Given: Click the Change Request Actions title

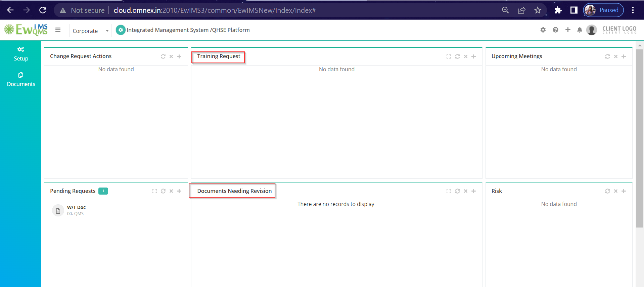Looking at the screenshot, I should click(x=81, y=56).
